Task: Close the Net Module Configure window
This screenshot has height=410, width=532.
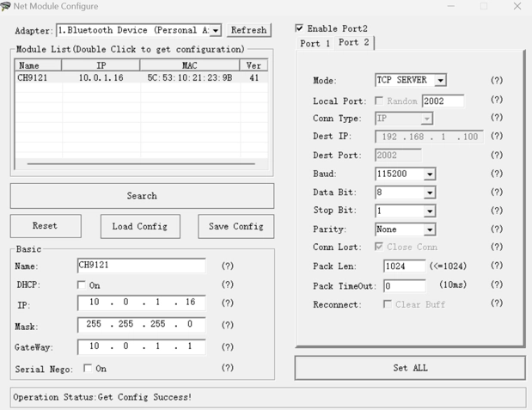Action: click(x=517, y=6)
